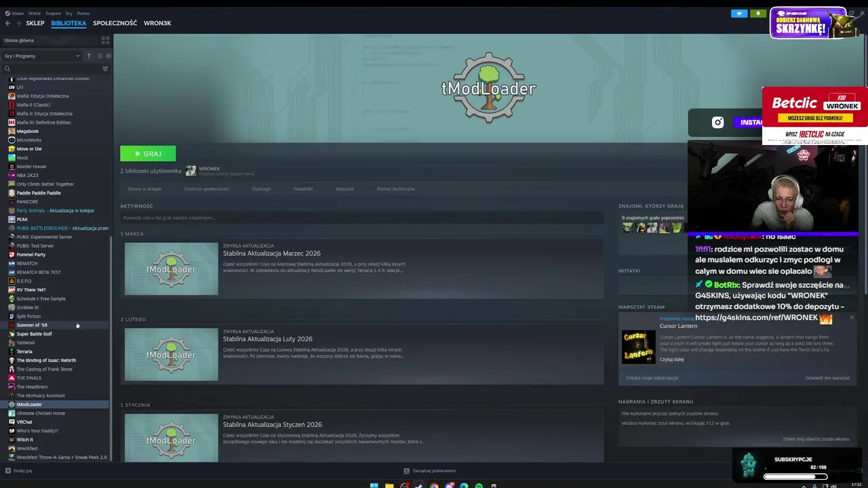Image resolution: width=868 pixels, height=488 pixels.
Task: Open Spotify from the taskbar
Action: click(479, 485)
